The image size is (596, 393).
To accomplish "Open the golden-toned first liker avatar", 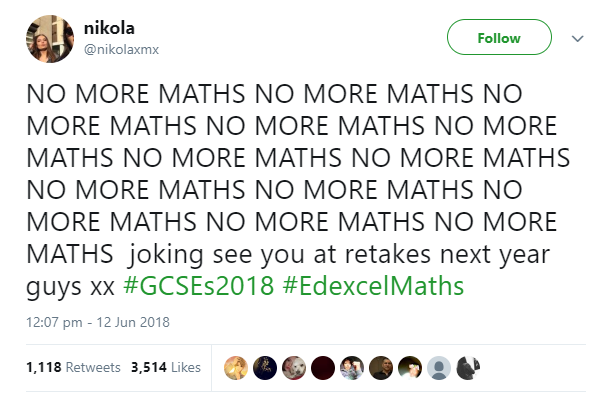I will [236, 368].
